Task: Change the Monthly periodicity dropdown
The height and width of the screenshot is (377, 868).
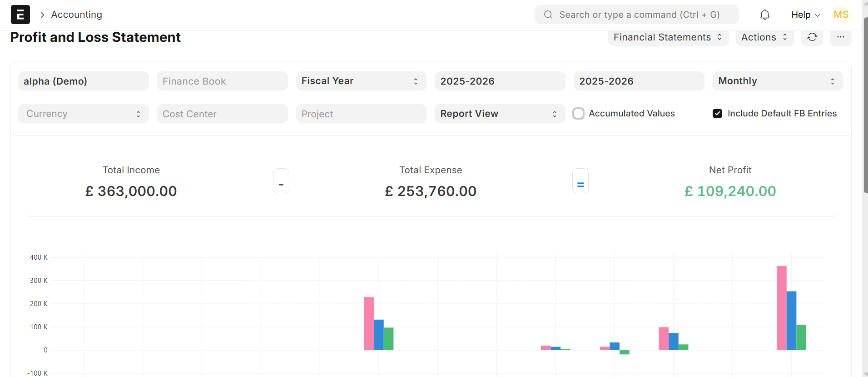Action: pyautogui.click(x=777, y=81)
